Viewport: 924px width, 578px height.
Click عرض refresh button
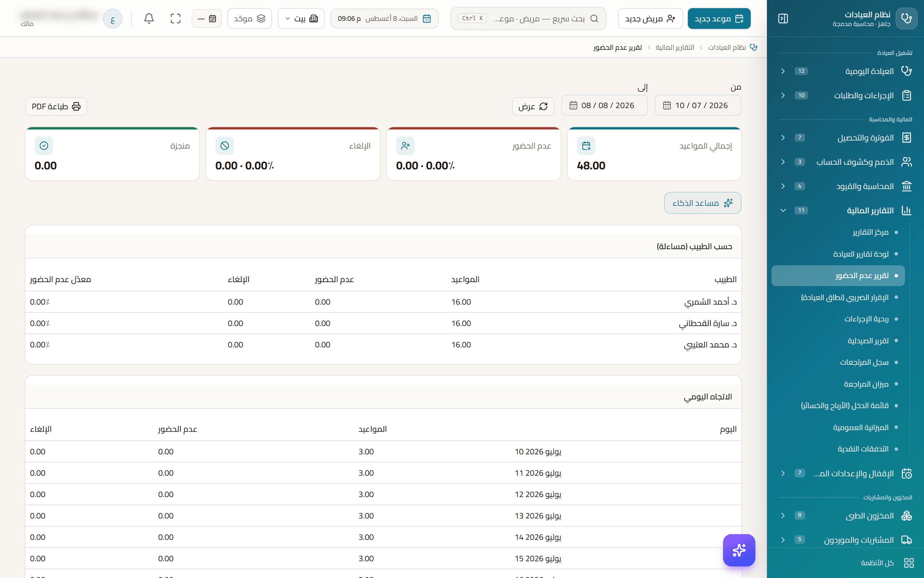[x=533, y=106]
